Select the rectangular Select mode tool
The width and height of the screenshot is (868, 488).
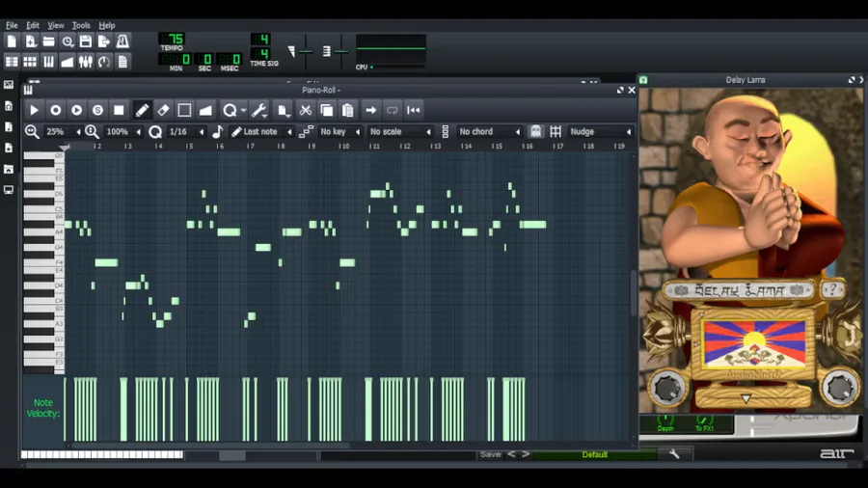tap(184, 110)
